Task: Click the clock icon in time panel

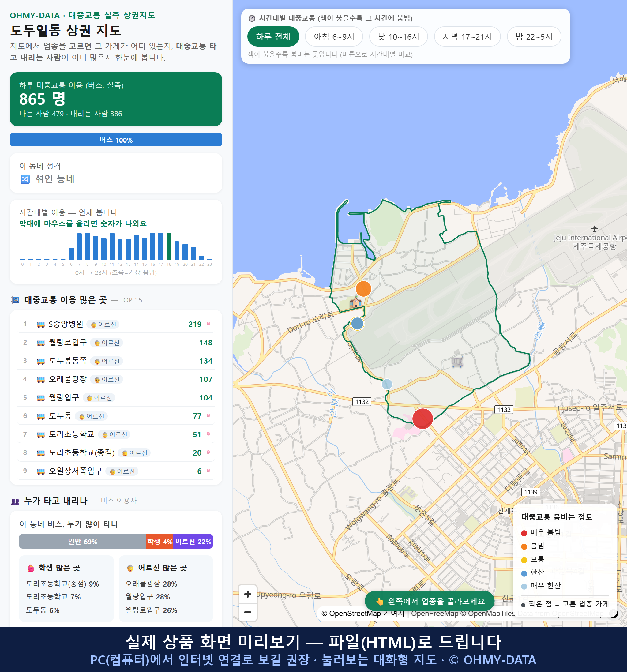Action: 252,18
